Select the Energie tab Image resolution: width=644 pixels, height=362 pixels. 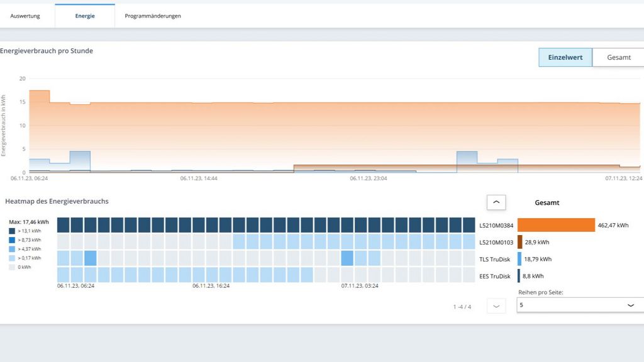(x=85, y=16)
